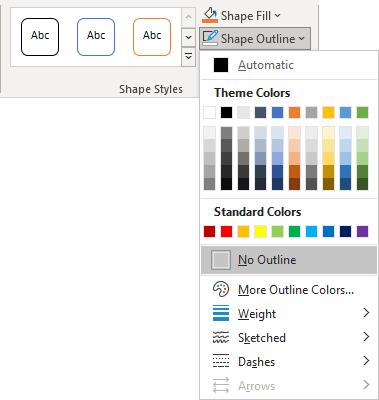Apply the orange outline Abc shape style
Screen dimensions: 379x400
pyautogui.click(x=152, y=37)
